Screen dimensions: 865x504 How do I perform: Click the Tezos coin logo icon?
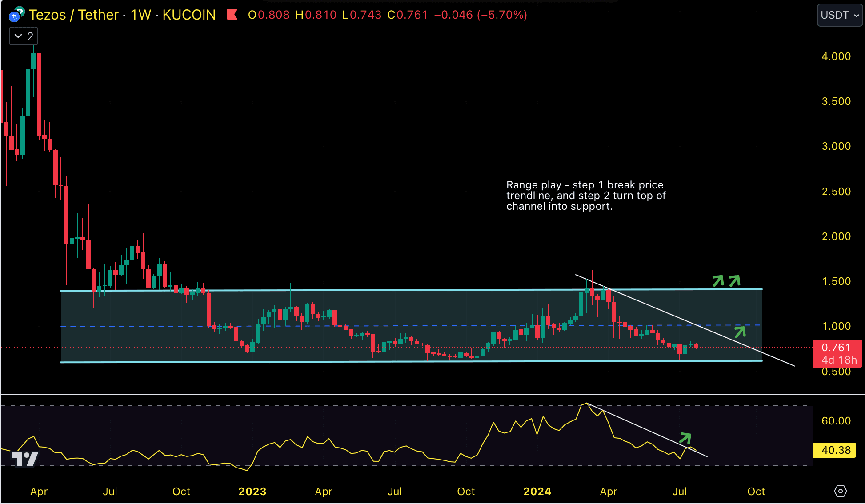[x=16, y=15]
